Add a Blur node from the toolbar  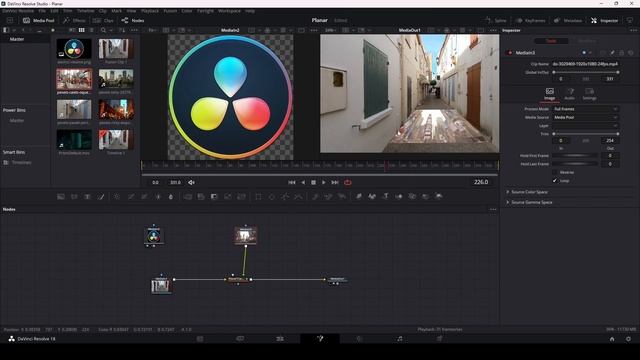pos(171,197)
